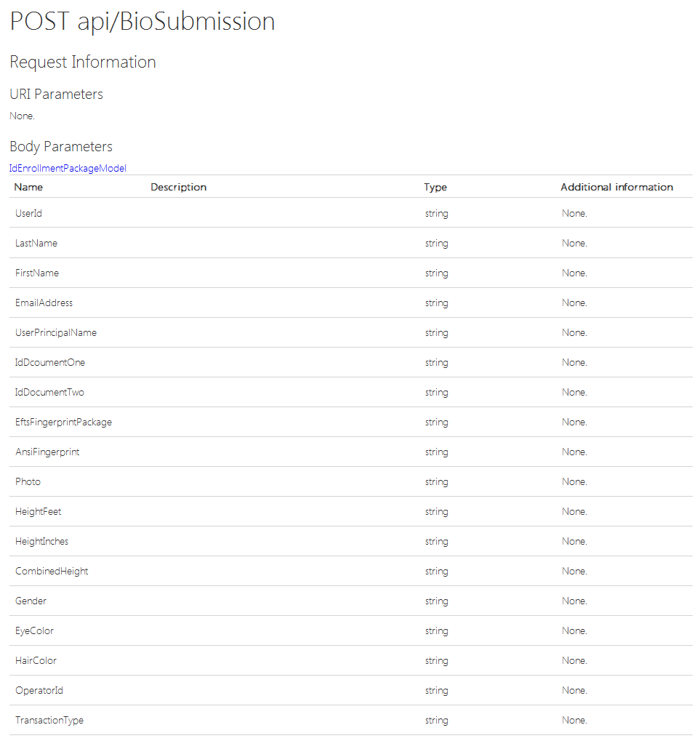Select the OperatorId parameter name
Image resolution: width=700 pixels, height=741 pixels.
point(39,690)
